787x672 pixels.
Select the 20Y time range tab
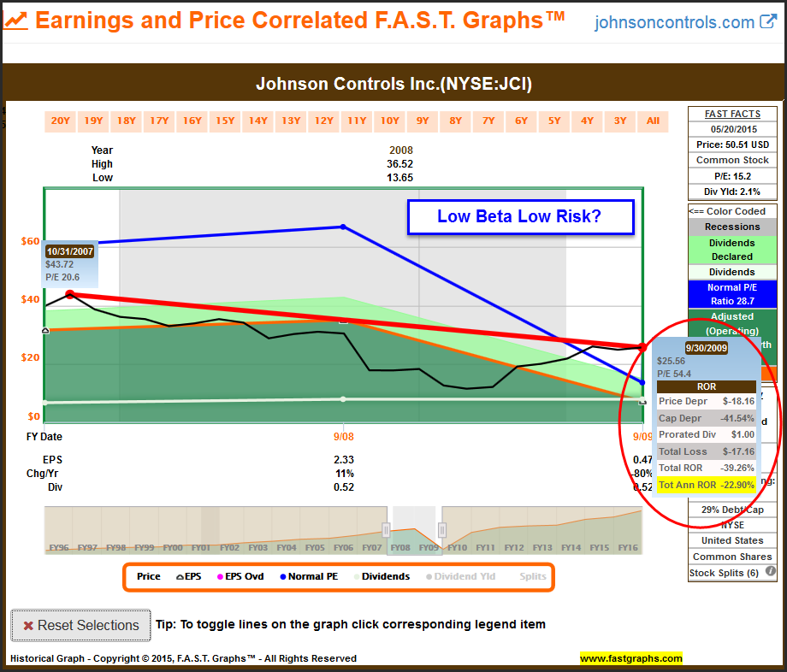(x=61, y=121)
